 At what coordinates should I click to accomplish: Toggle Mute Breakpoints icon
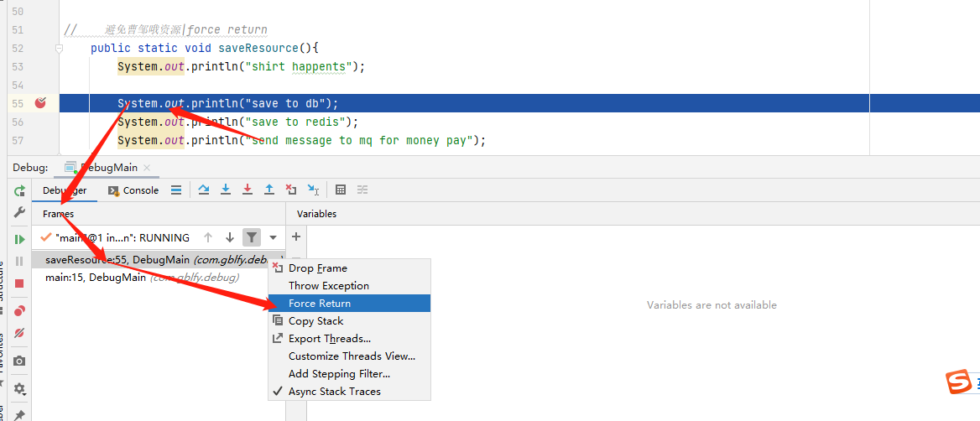(x=19, y=333)
